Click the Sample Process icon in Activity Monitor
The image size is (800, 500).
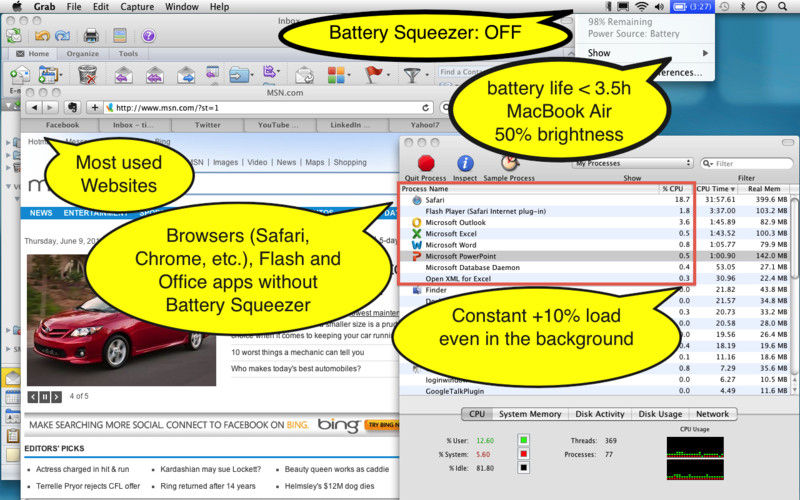coord(510,163)
